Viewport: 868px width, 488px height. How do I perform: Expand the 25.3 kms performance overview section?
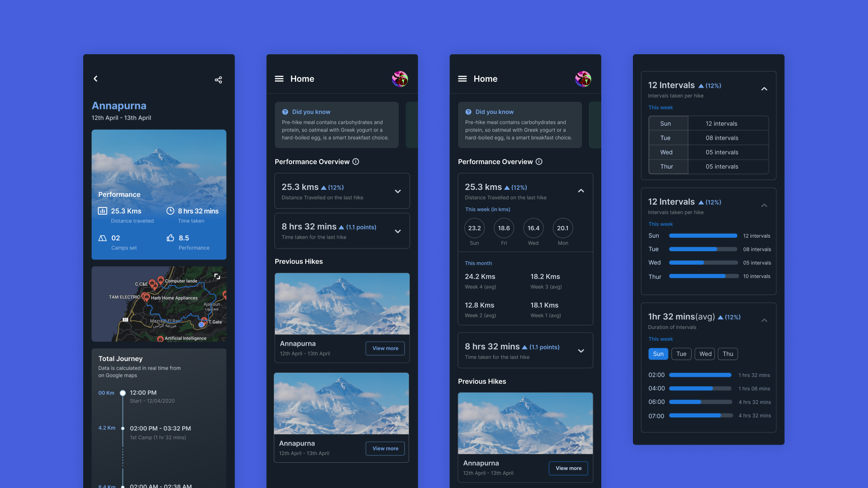398,191
